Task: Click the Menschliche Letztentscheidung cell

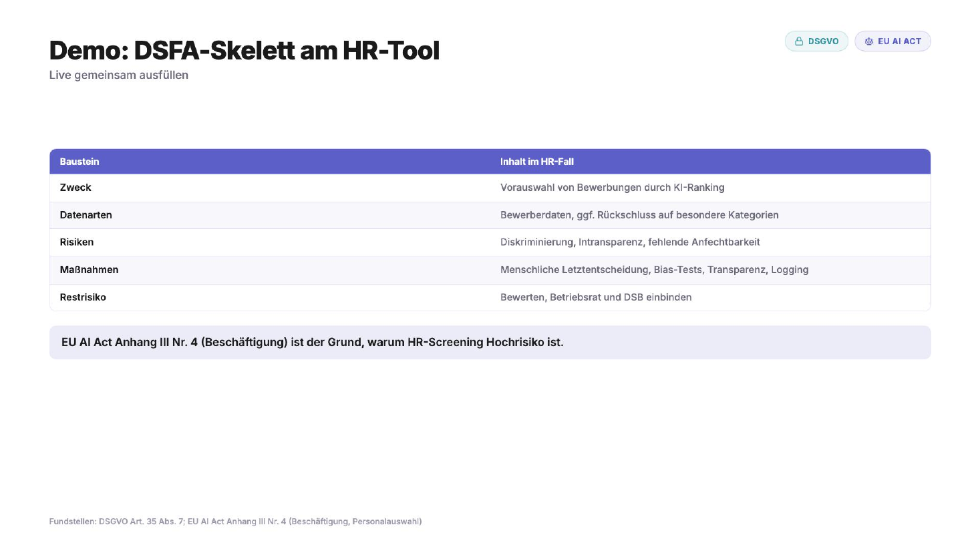Action: [655, 270]
